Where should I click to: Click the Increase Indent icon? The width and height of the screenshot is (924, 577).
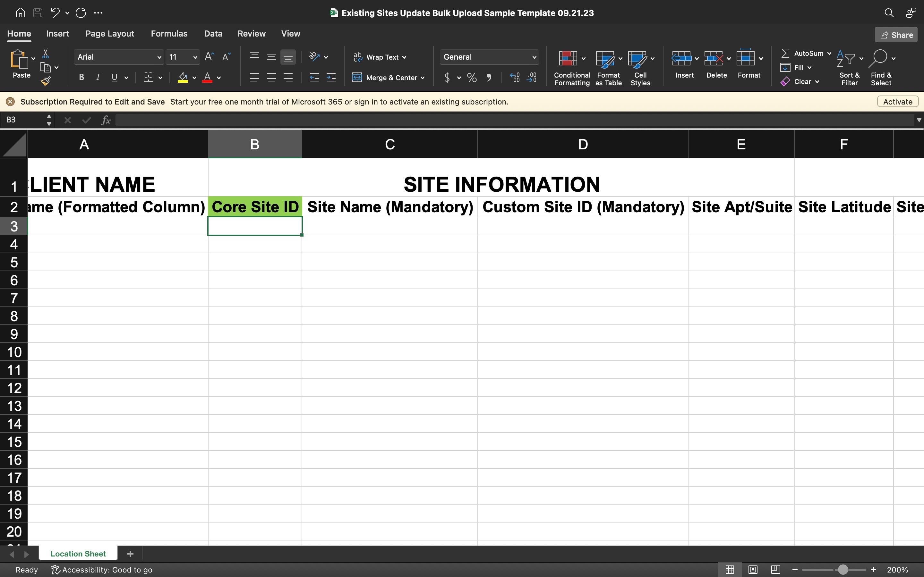click(331, 78)
